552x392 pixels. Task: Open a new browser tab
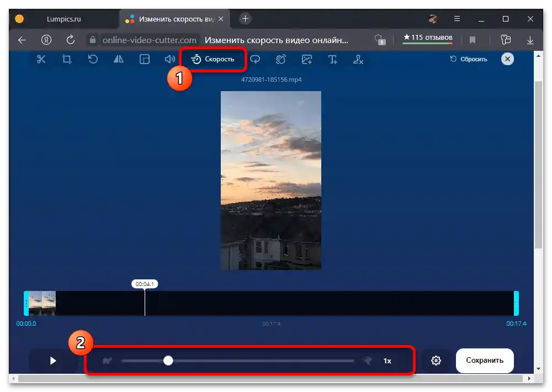tap(245, 18)
